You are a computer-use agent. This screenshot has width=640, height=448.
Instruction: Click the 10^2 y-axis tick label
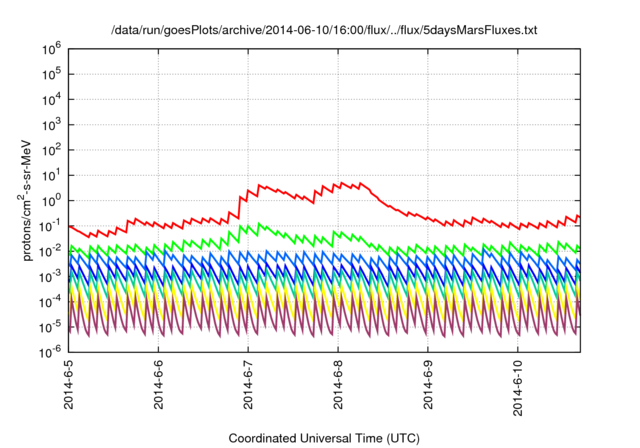51,150
